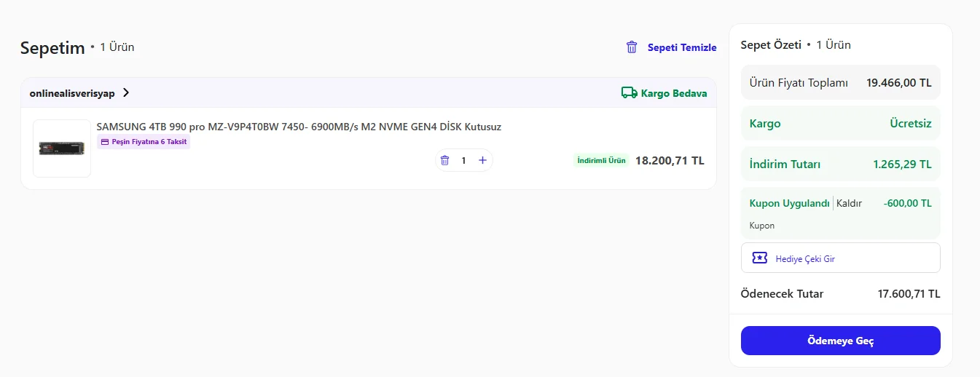Click the İndirim Tutarı label
Viewport: 980px width, 377px height.
(785, 164)
